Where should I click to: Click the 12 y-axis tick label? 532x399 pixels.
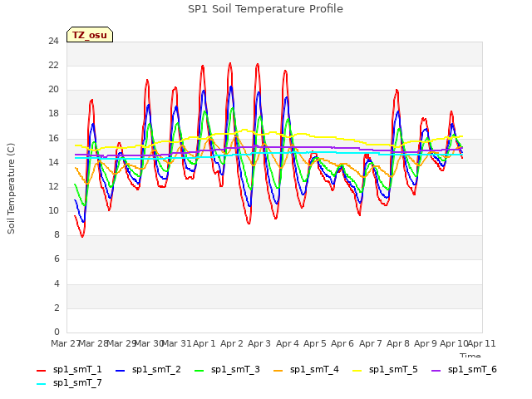[53, 186]
